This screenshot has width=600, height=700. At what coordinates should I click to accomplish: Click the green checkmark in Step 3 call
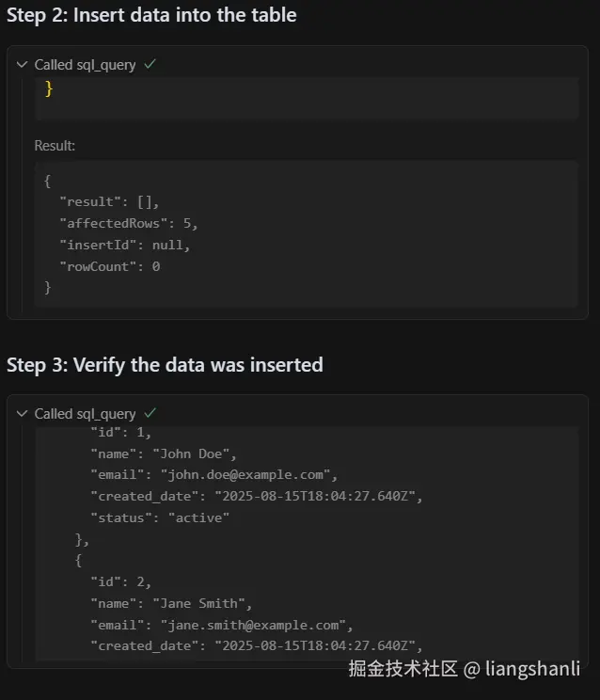150,414
